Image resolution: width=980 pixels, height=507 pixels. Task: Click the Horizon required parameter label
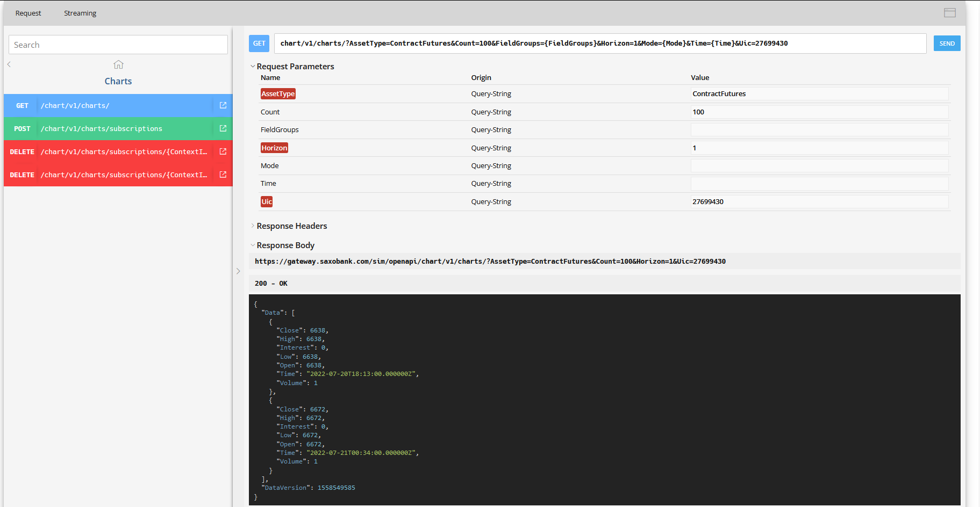[274, 148]
